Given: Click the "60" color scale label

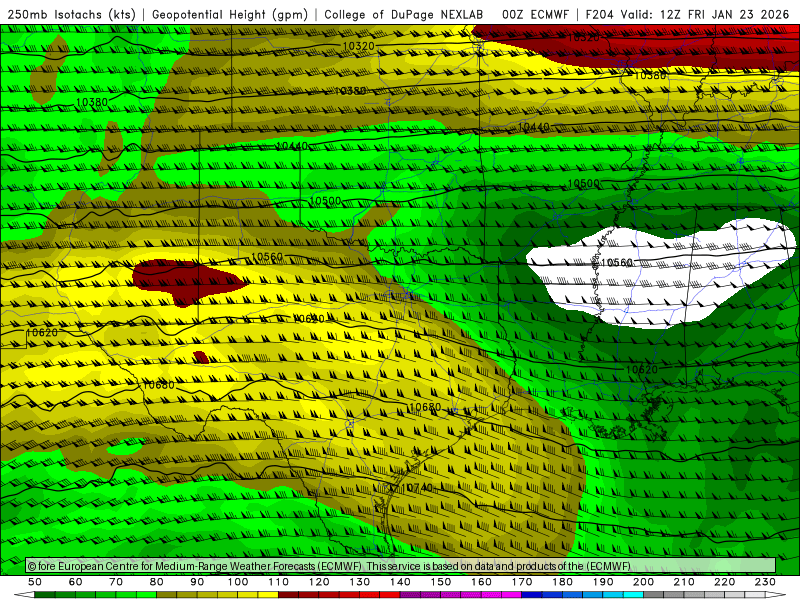Looking at the screenshot, I should 76,582.
